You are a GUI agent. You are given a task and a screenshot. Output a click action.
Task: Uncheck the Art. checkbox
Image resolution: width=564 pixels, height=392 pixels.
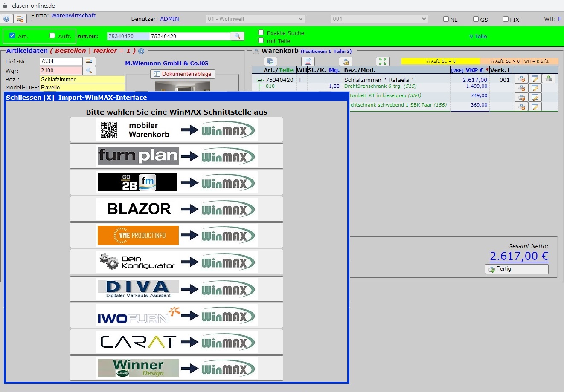(x=12, y=36)
